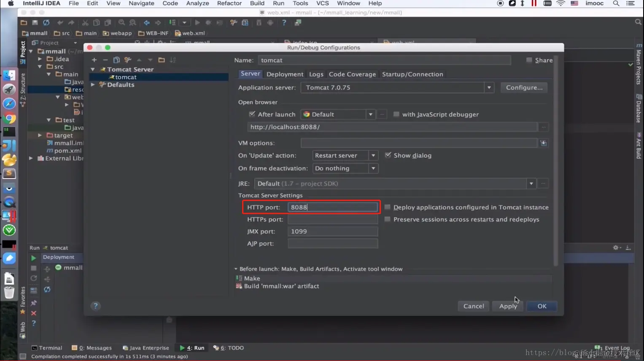Sort configurations alphabetically icon
This screenshot has height=361, width=644.
[173, 60]
